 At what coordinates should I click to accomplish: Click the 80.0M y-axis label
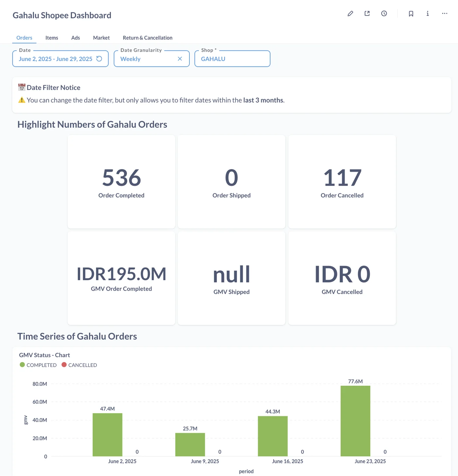[x=40, y=384]
